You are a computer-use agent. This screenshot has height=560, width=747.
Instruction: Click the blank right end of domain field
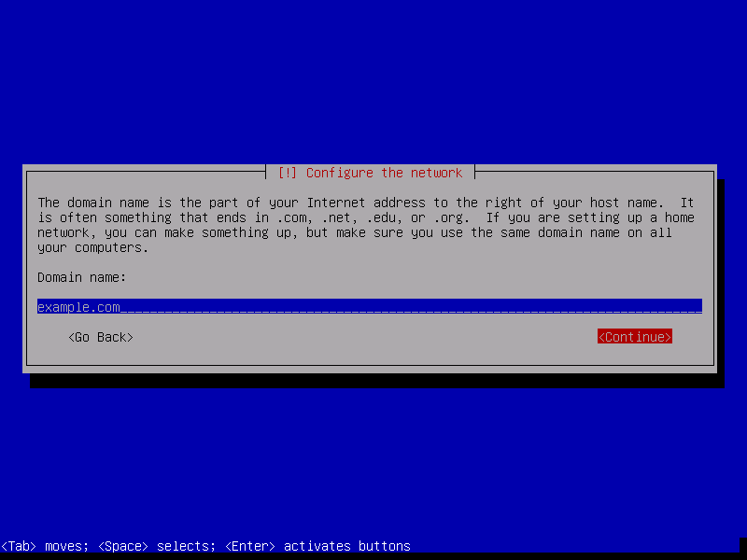pyautogui.click(x=654, y=306)
